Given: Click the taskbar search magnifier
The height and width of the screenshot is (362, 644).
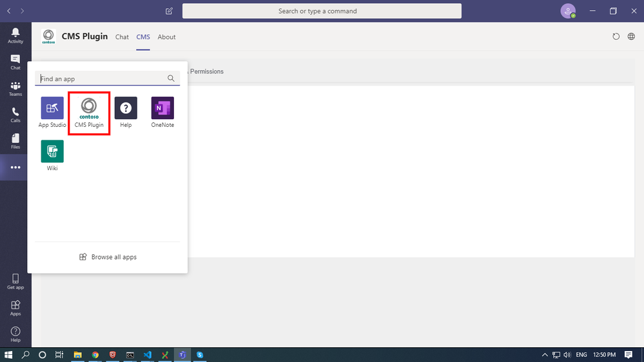Looking at the screenshot, I should 26,355.
